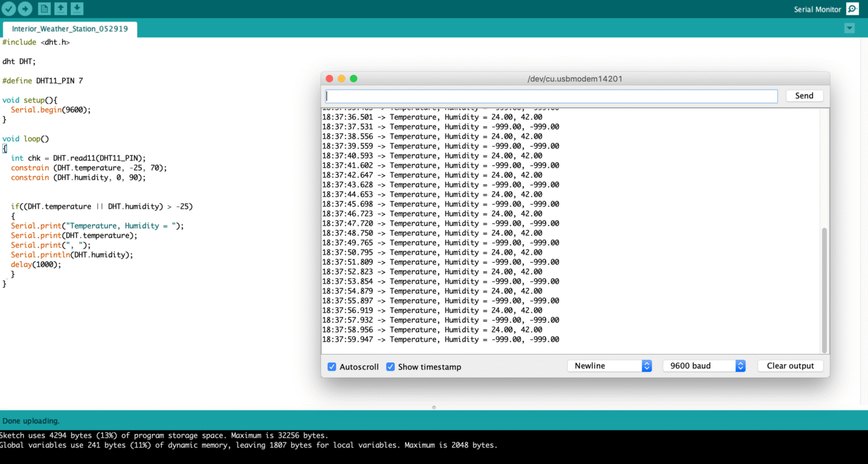Click the Verify sketch checkmark icon
Image resolution: width=868 pixels, height=464 pixels.
pos(9,9)
